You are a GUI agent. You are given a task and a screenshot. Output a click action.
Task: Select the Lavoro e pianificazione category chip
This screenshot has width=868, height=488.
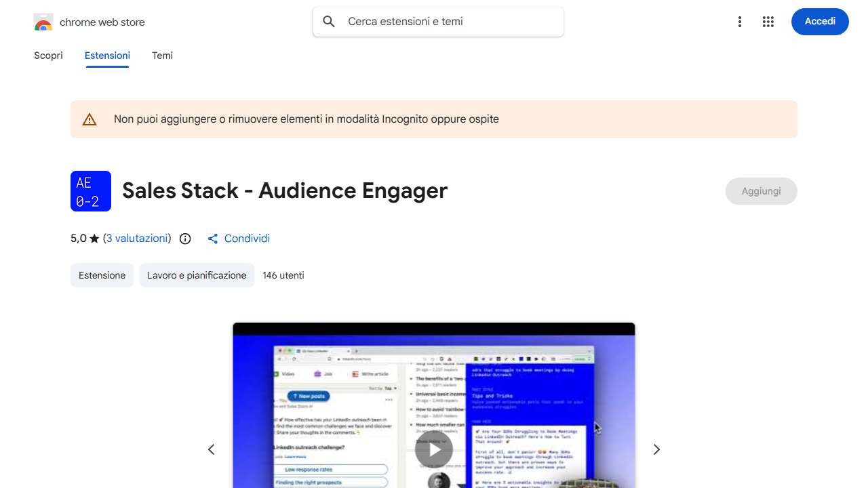[x=197, y=275]
